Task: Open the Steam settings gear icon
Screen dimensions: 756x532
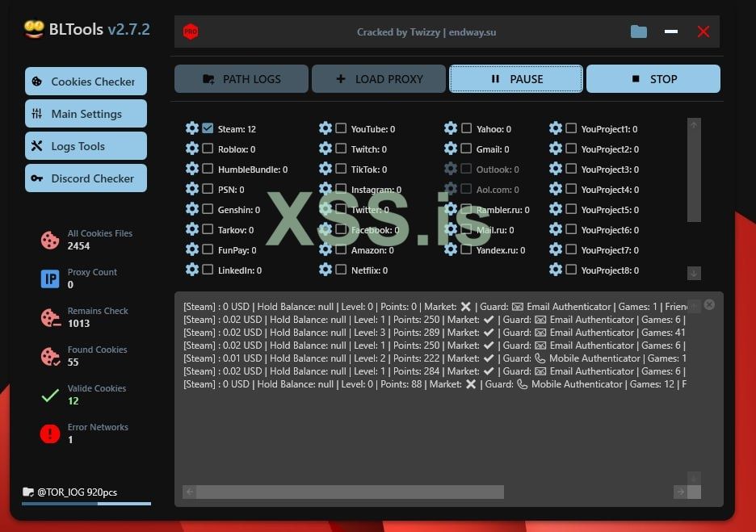Action: pos(192,128)
